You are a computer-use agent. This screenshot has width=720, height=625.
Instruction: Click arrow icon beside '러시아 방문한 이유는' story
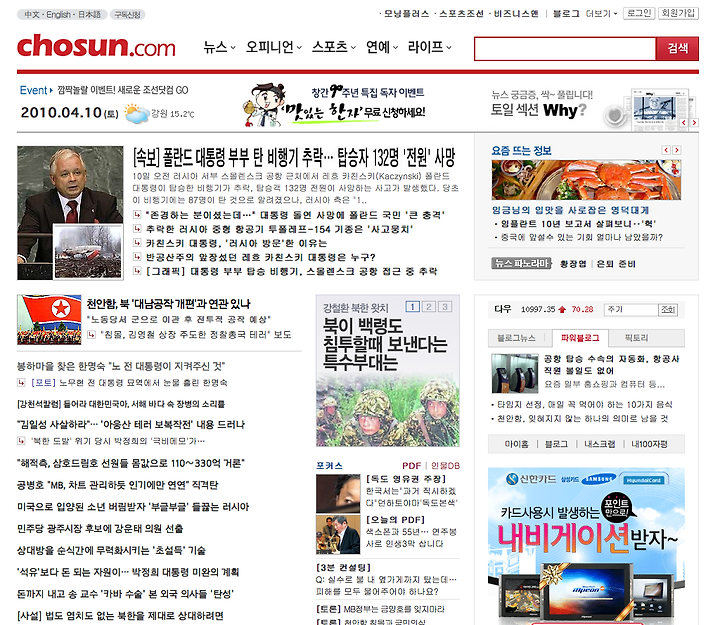(x=137, y=242)
